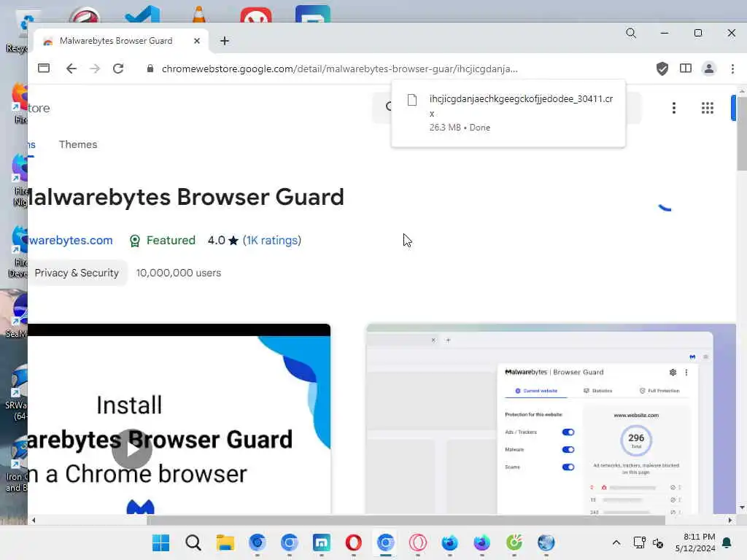747x560 pixels.
Task: Open the green round taskbar app icon
Action: pyautogui.click(x=514, y=542)
